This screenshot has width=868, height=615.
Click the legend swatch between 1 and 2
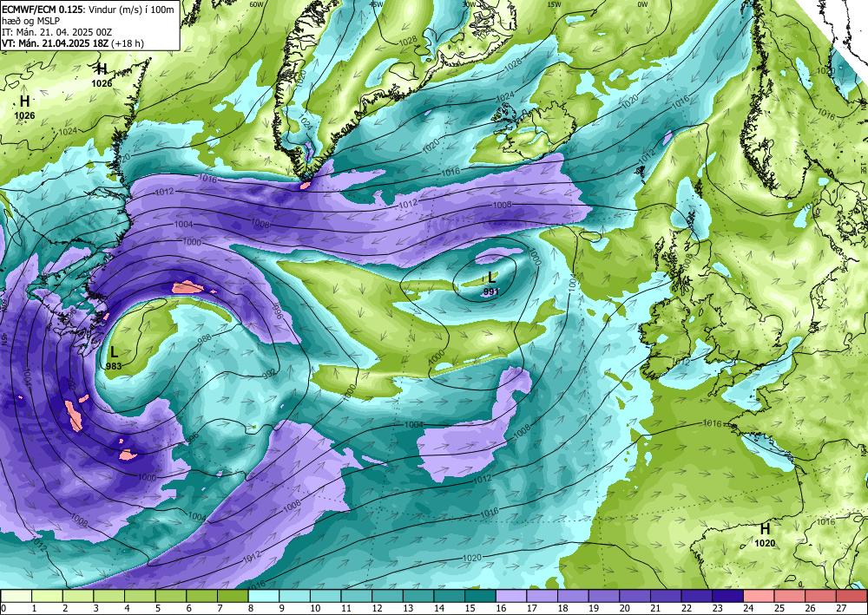(x=48, y=596)
